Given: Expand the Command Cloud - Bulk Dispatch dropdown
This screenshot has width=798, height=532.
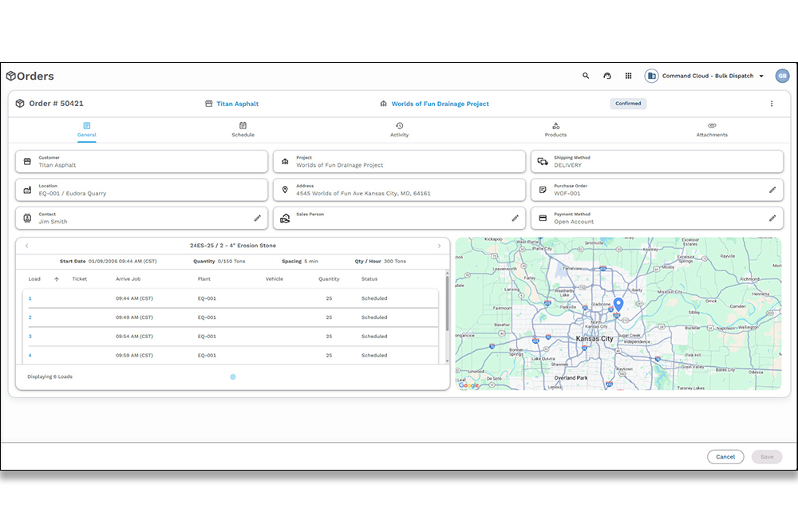Looking at the screenshot, I should pyautogui.click(x=761, y=77).
